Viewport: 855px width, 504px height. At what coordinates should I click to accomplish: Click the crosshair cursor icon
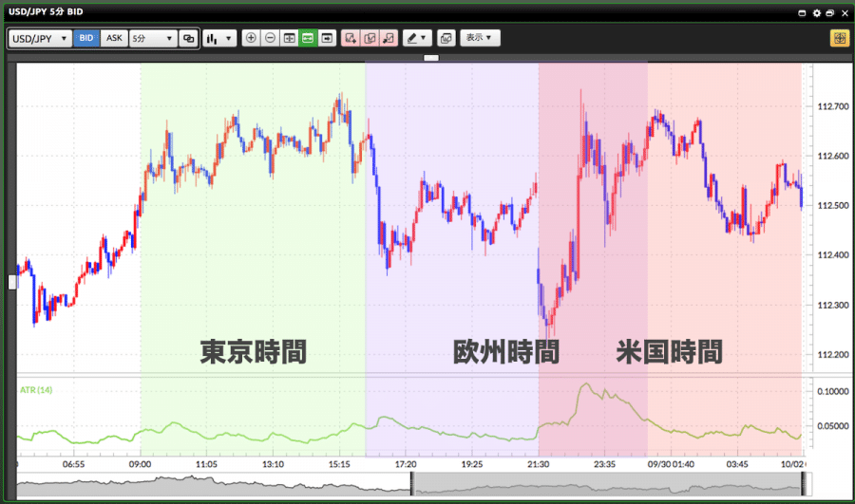[x=289, y=38]
